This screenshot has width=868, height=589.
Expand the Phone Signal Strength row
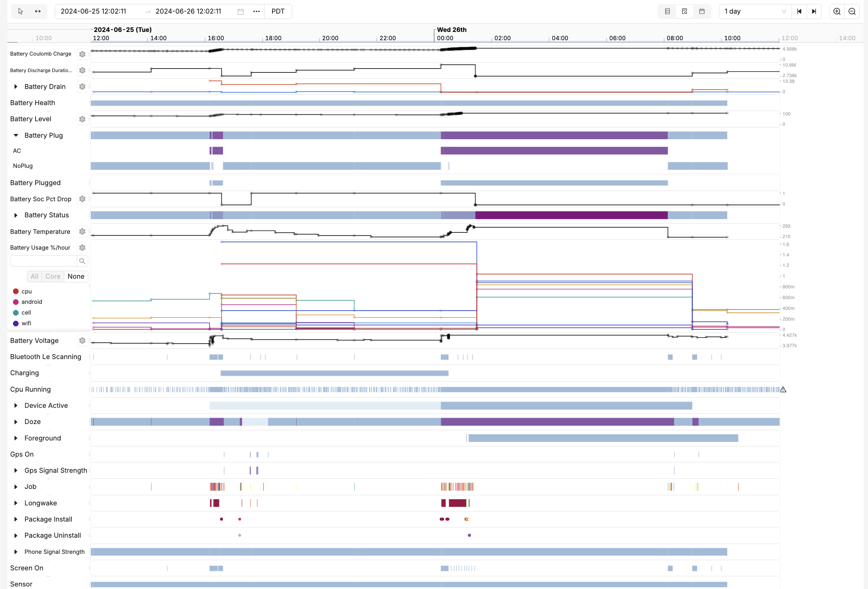click(x=16, y=552)
